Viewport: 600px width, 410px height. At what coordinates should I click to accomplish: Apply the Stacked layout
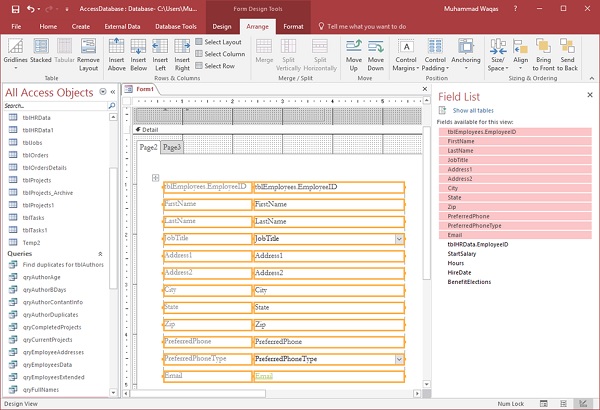[x=40, y=52]
